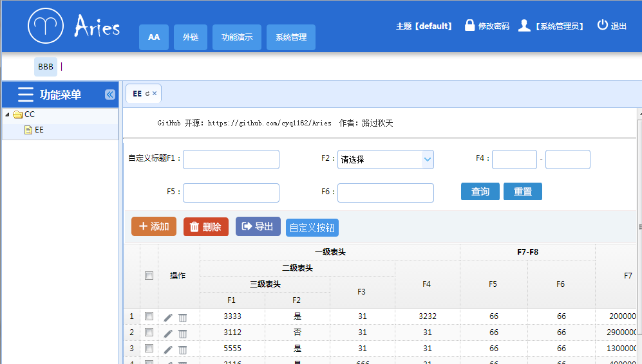
Task: Toggle the select-all header checkbox
Action: 149,276
